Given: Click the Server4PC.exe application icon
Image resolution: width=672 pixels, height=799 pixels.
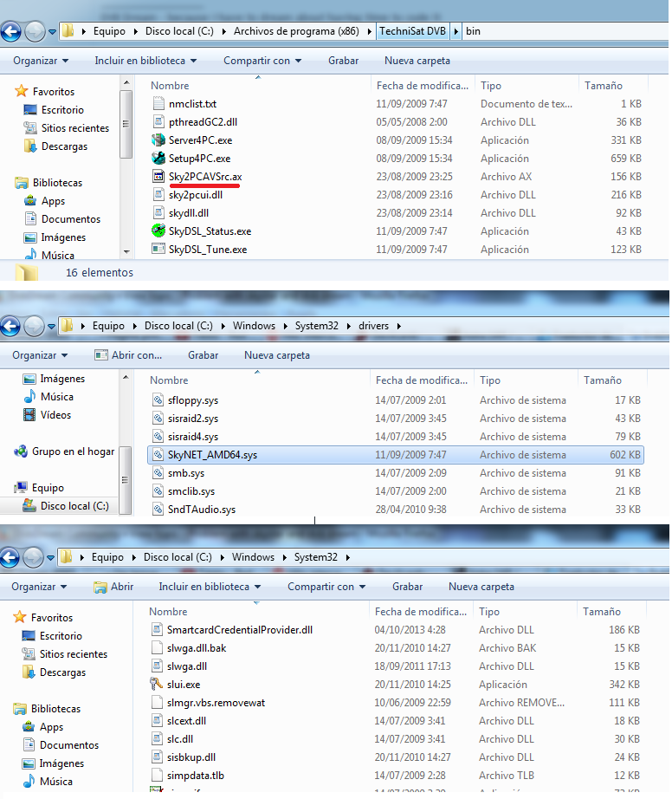Looking at the screenshot, I should click(158, 140).
